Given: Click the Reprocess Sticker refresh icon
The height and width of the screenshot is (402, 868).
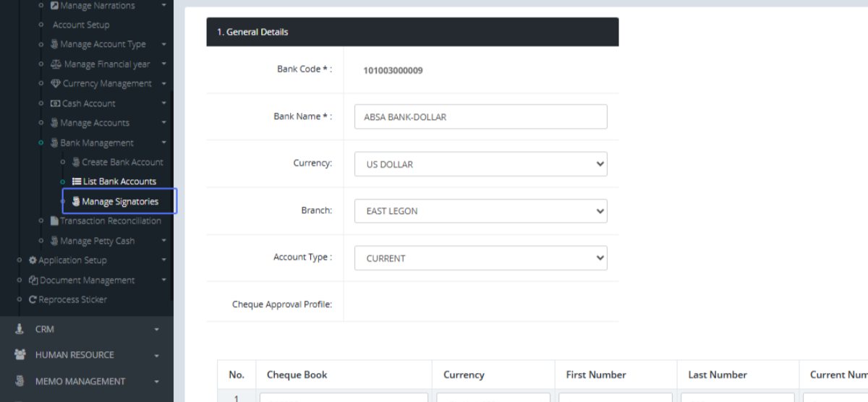Looking at the screenshot, I should pyautogui.click(x=33, y=299).
